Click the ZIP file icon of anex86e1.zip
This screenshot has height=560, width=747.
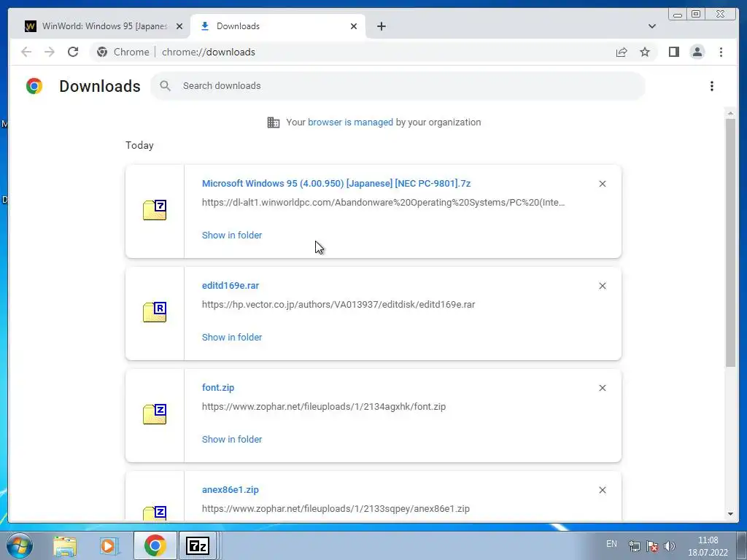155,513
